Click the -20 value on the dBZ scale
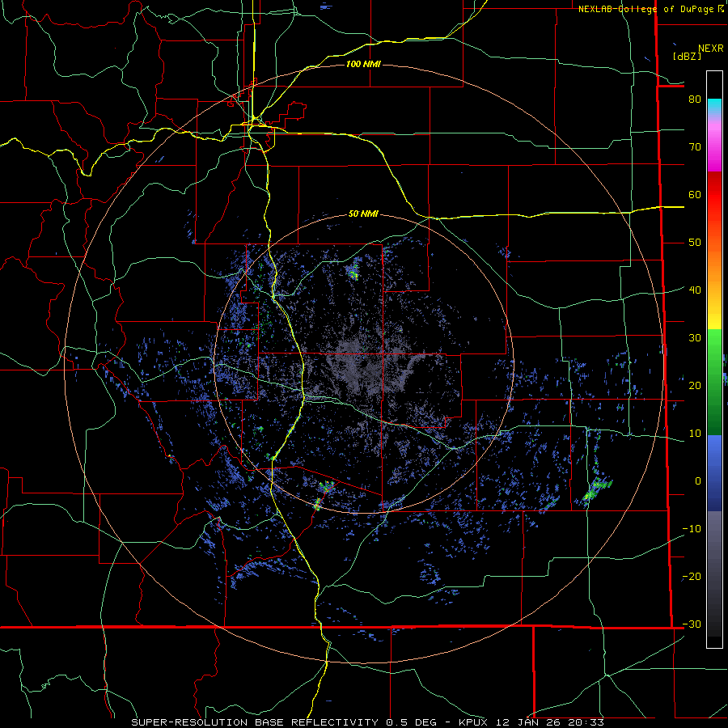Viewport: 728px width, 728px height. (692, 577)
